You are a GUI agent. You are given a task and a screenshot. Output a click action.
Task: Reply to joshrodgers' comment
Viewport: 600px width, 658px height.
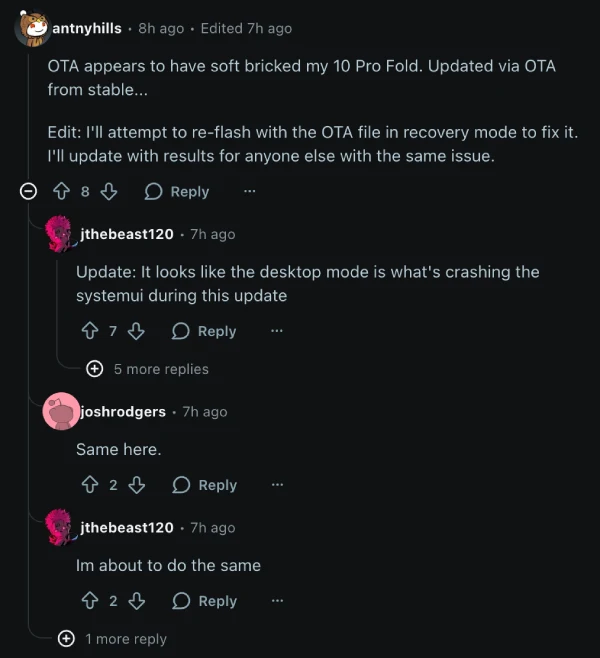click(x=205, y=485)
